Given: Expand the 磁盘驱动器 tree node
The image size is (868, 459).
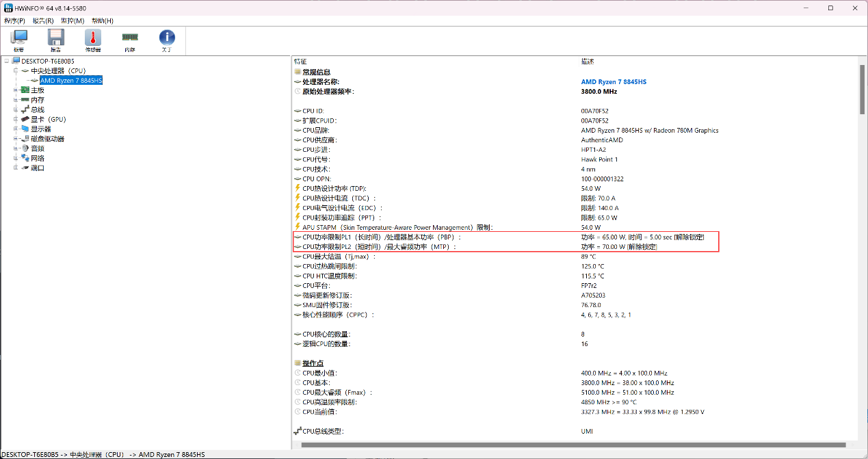Looking at the screenshot, I should (15, 139).
